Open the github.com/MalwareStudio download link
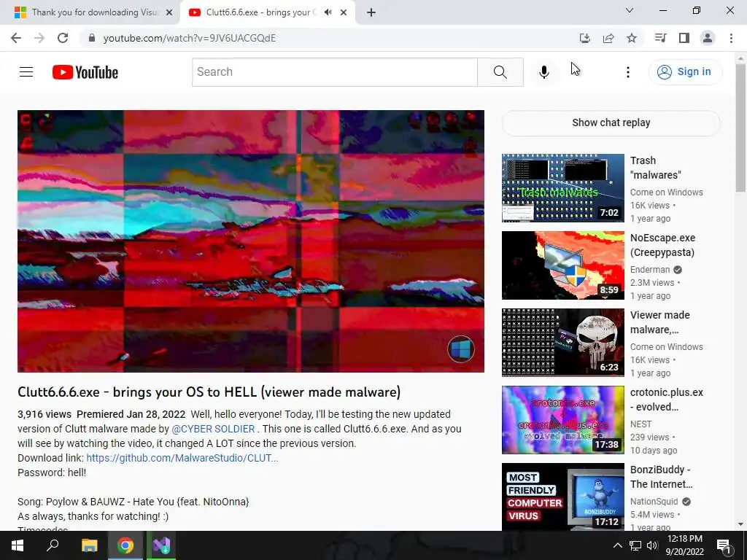 (x=182, y=458)
